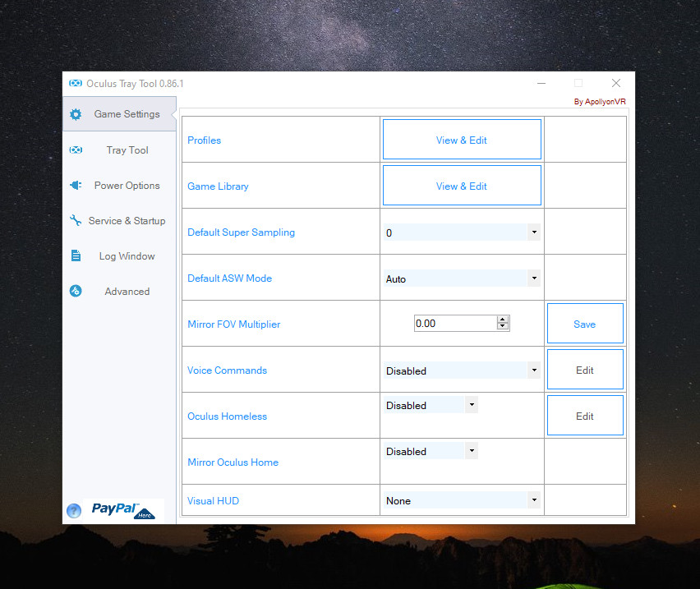Click the Oculus title bar app icon
Screen dimensions: 700x589
click(x=76, y=84)
